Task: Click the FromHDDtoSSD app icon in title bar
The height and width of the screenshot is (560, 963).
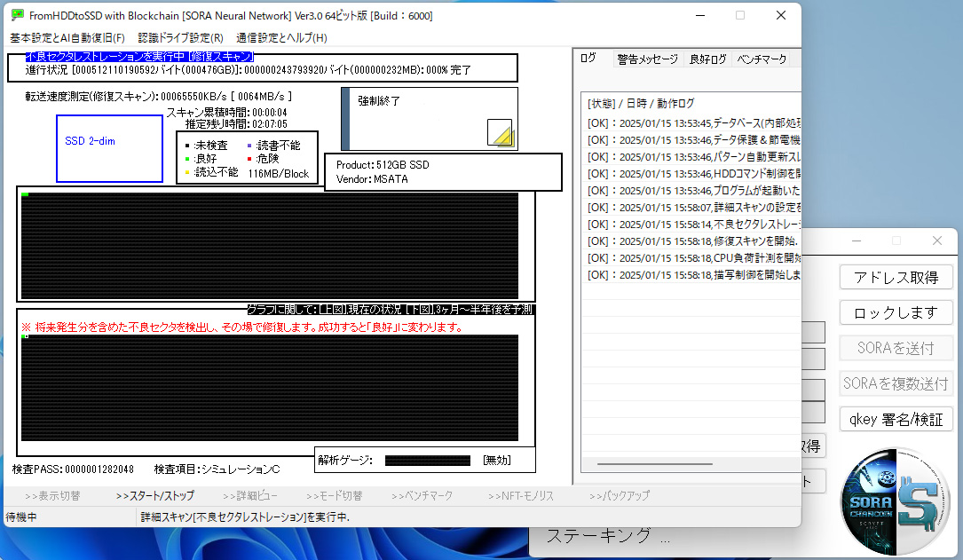Action: point(17,15)
